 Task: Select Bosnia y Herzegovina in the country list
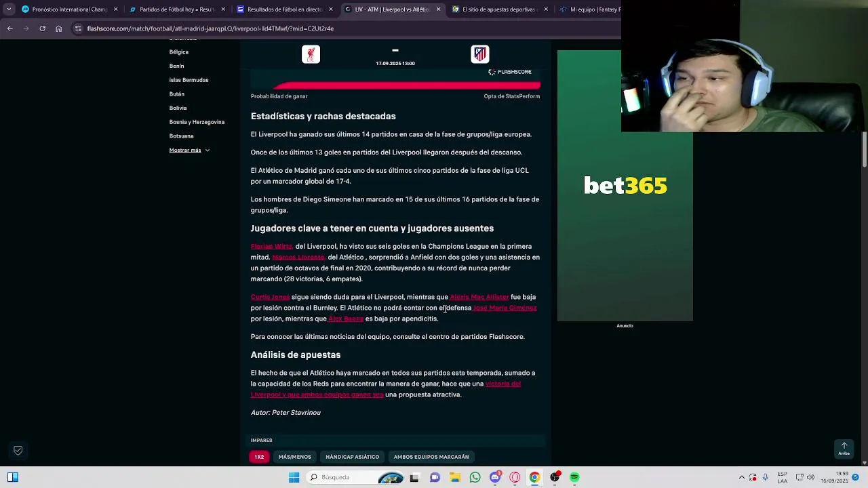(197, 122)
